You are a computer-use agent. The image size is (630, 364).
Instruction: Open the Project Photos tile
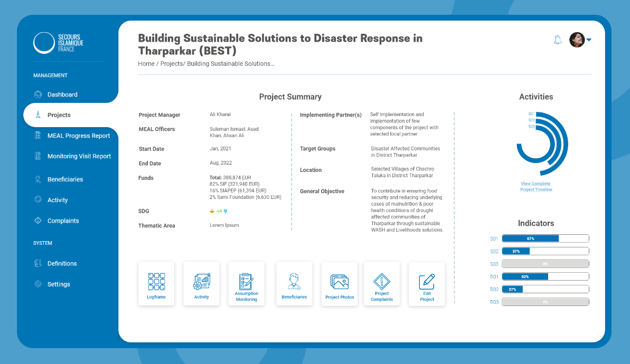coord(340,282)
